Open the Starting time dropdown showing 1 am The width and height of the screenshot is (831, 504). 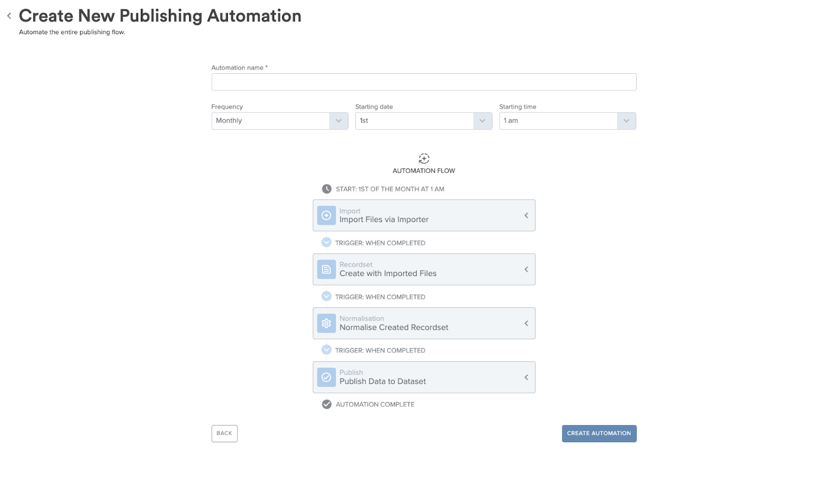tap(626, 120)
